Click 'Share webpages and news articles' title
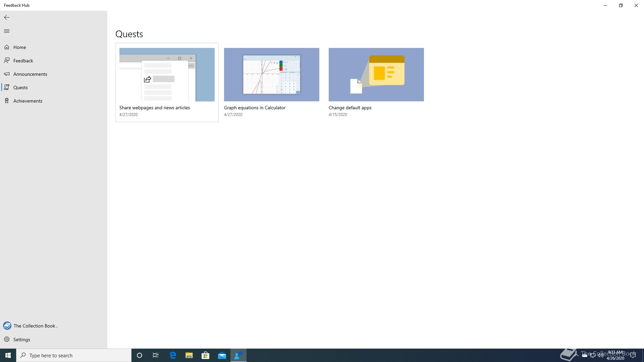 (155, 108)
